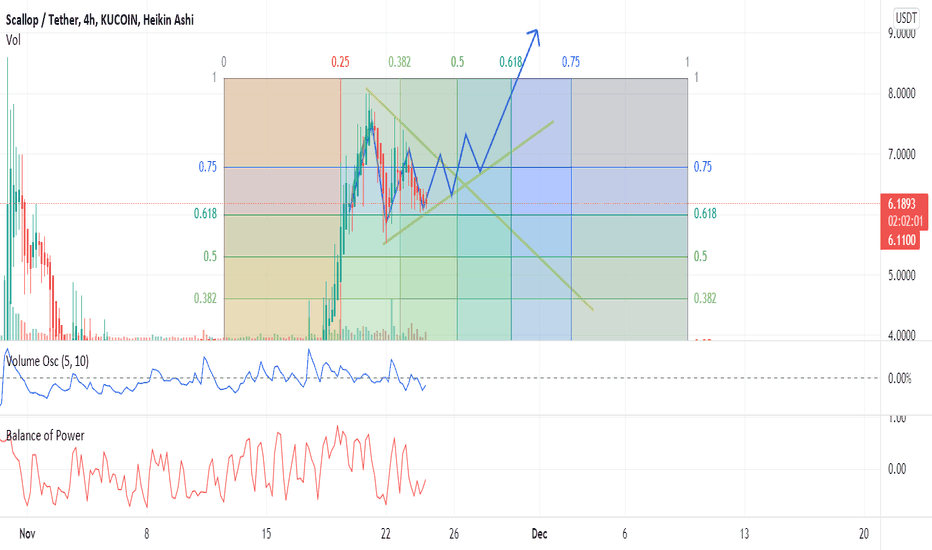Select the Nov date axis label
The height and width of the screenshot is (550, 932).
click(27, 534)
